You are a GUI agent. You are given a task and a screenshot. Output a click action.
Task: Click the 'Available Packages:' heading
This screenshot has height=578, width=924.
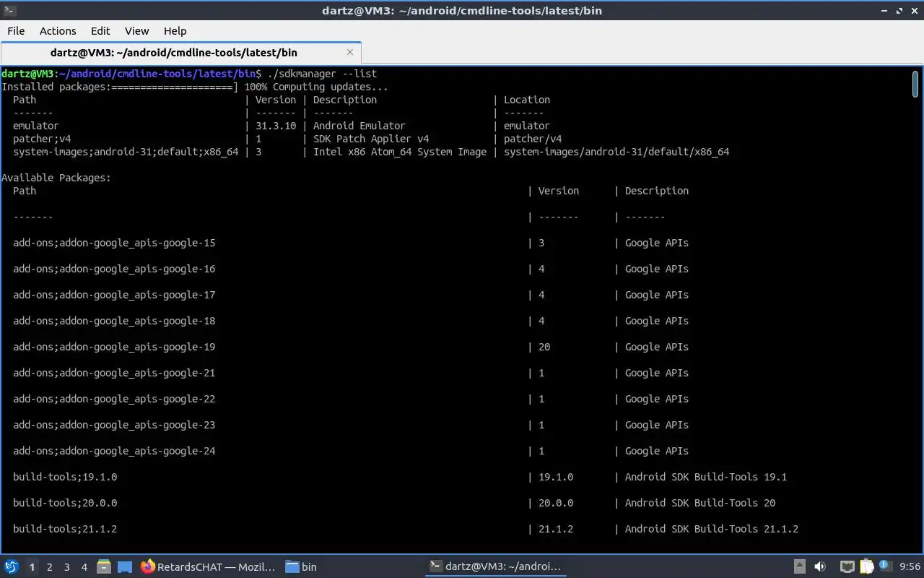point(56,178)
